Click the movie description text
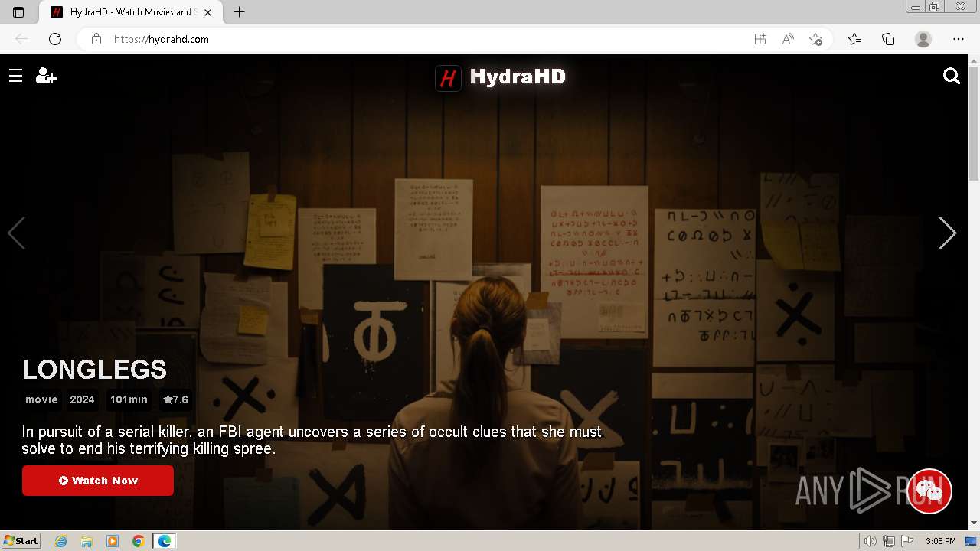 [312, 440]
